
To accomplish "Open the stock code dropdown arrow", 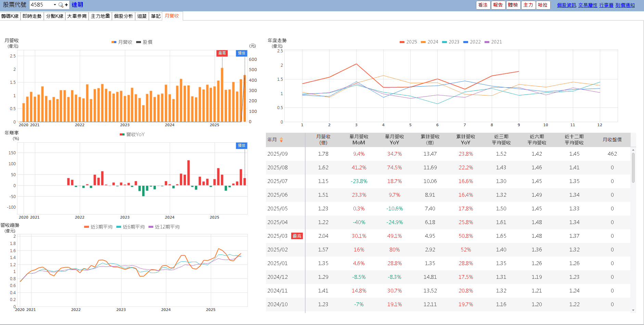I will coord(55,5).
